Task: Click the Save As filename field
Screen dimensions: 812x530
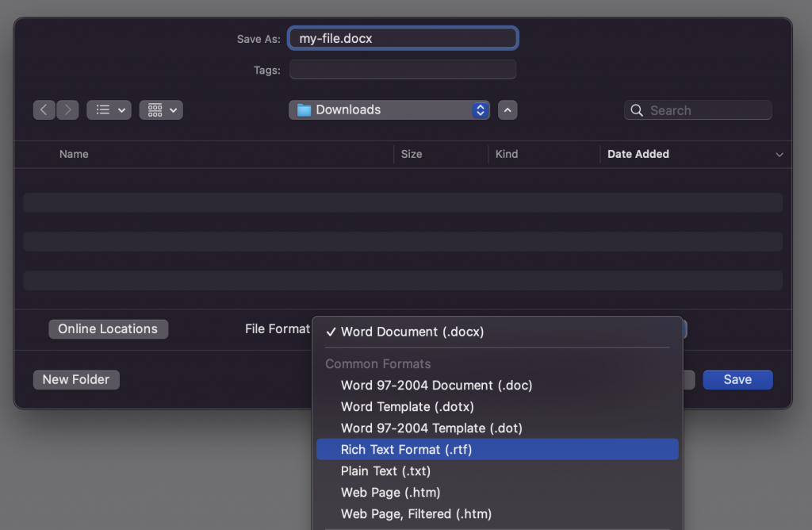Action: [x=403, y=38]
